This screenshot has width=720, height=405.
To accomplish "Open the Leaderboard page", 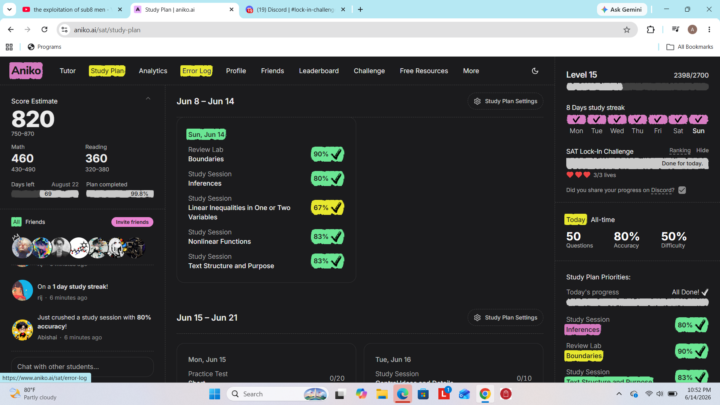I will tap(319, 71).
